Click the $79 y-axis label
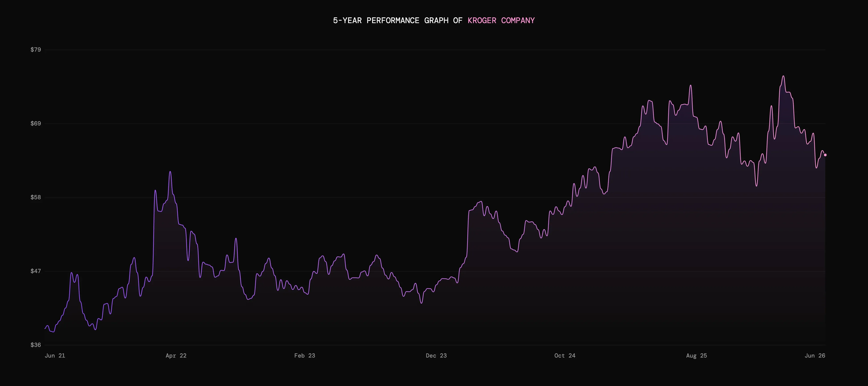This screenshot has width=868, height=386. 36,50
